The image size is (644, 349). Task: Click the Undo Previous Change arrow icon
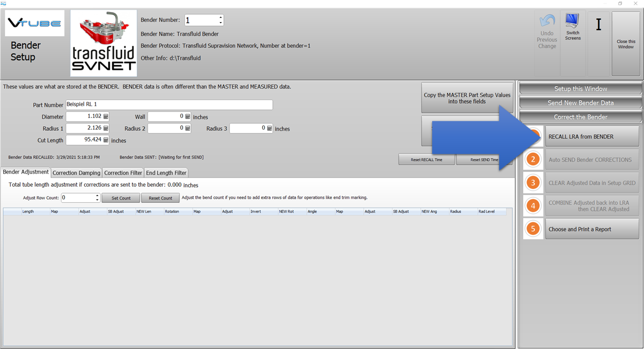pyautogui.click(x=547, y=22)
